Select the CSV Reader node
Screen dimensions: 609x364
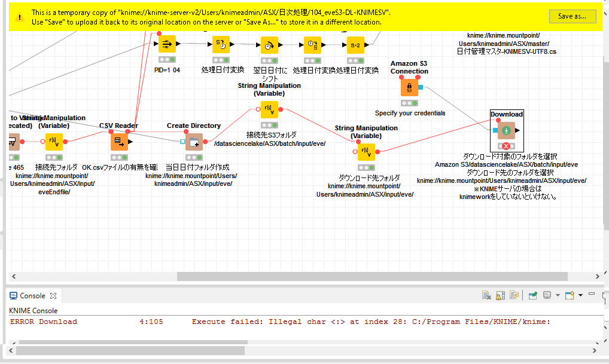[x=119, y=142]
